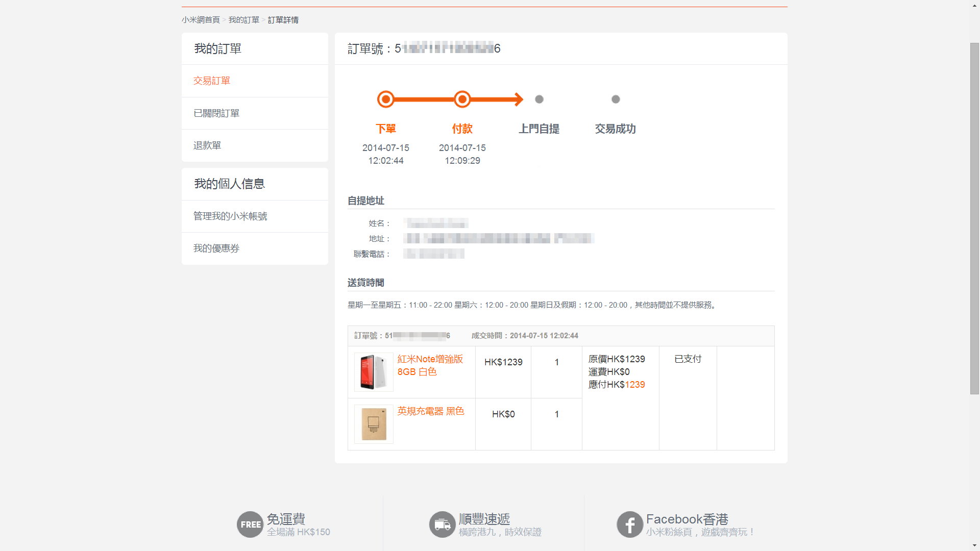This screenshot has width=980, height=551.
Task: Click the 送貨時間 section heading
Action: [x=366, y=283]
